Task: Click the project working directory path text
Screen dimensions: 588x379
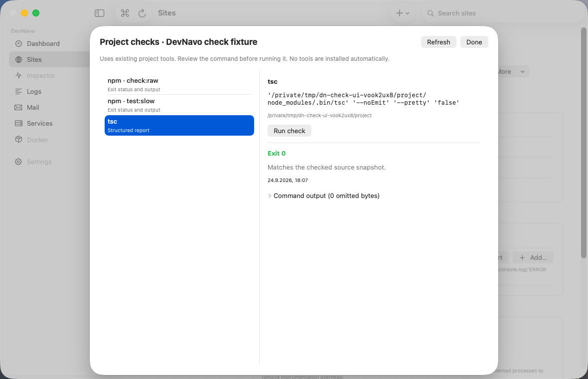Action: (x=319, y=116)
